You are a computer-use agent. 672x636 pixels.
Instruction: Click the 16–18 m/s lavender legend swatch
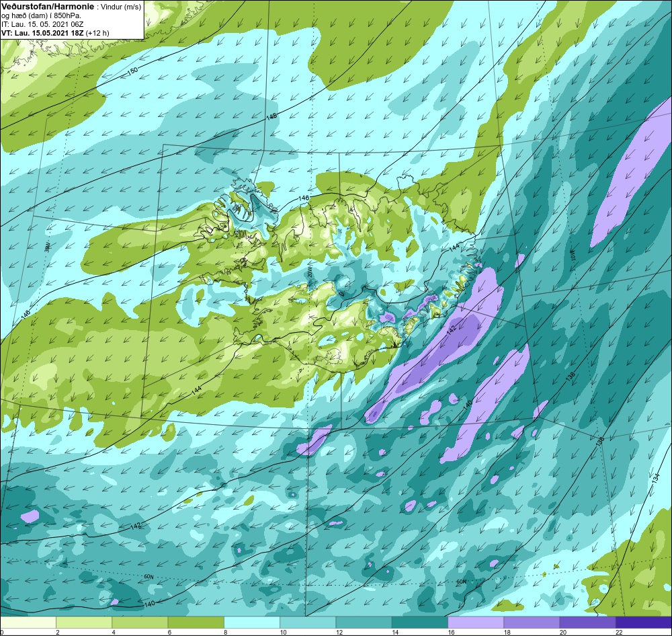[x=476, y=621]
